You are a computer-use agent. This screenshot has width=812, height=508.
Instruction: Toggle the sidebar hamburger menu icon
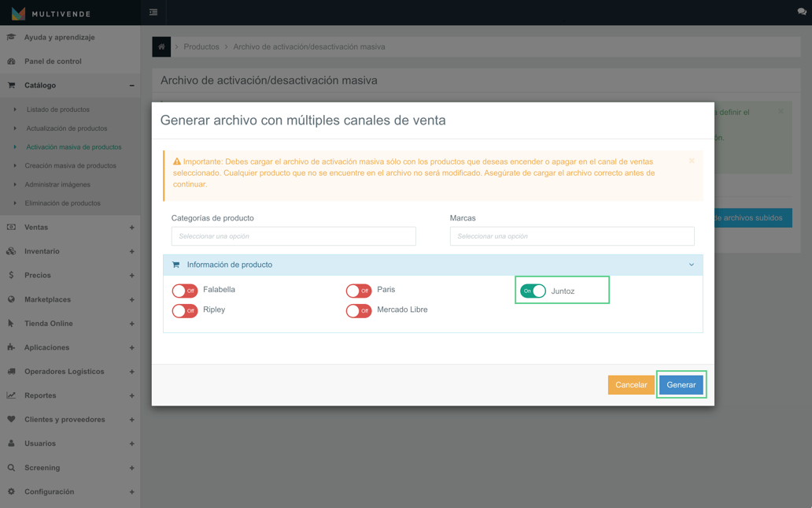(x=153, y=12)
